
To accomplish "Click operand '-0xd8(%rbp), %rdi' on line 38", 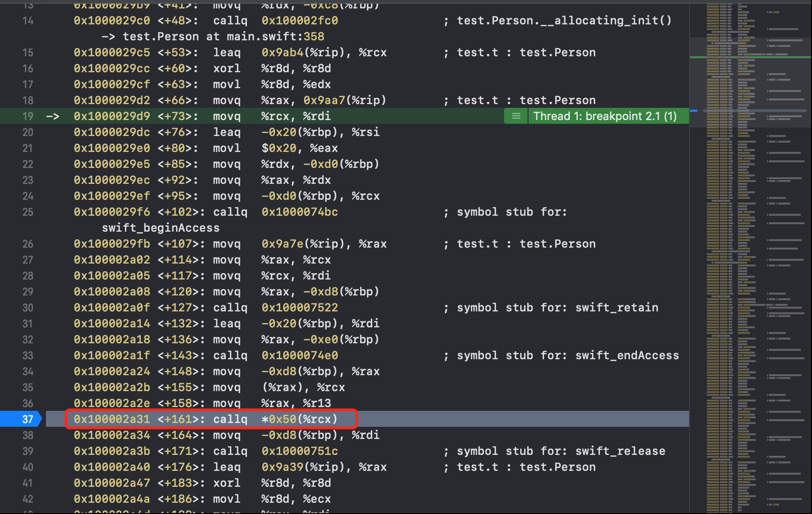I will click(x=321, y=435).
